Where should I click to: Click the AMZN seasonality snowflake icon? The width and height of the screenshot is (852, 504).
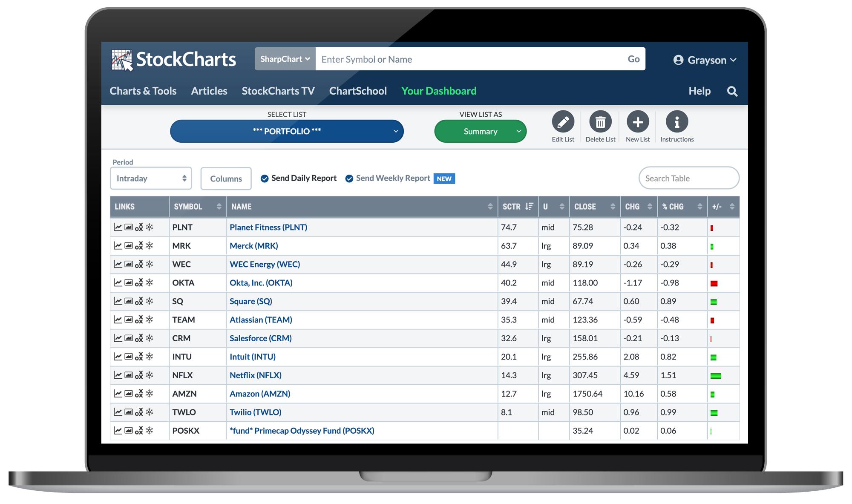click(149, 393)
